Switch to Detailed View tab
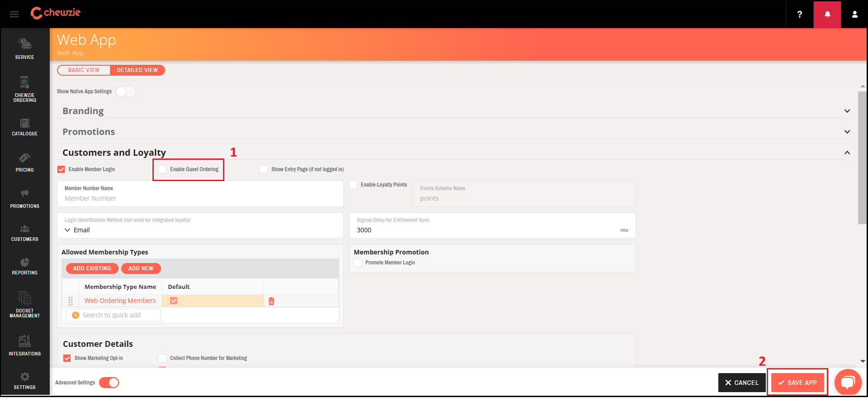Screen dimensions: 868x398 pyautogui.click(x=138, y=70)
